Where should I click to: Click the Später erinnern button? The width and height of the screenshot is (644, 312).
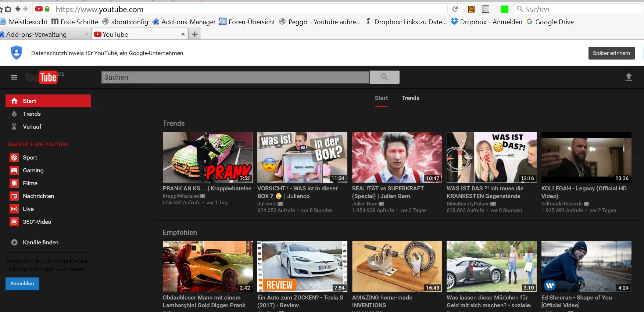(611, 53)
